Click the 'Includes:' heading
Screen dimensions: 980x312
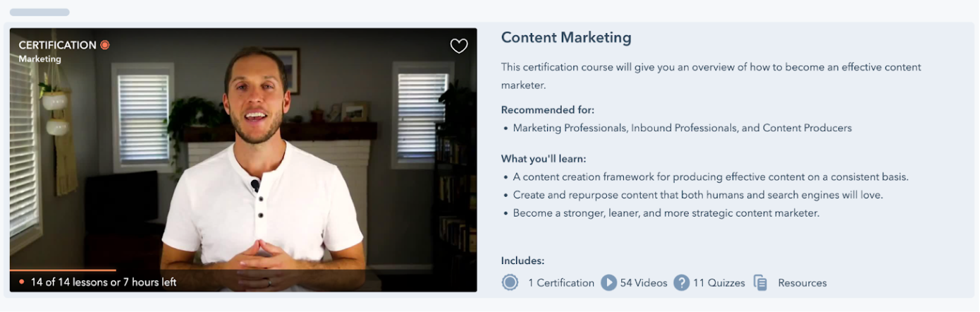[523, 261]
